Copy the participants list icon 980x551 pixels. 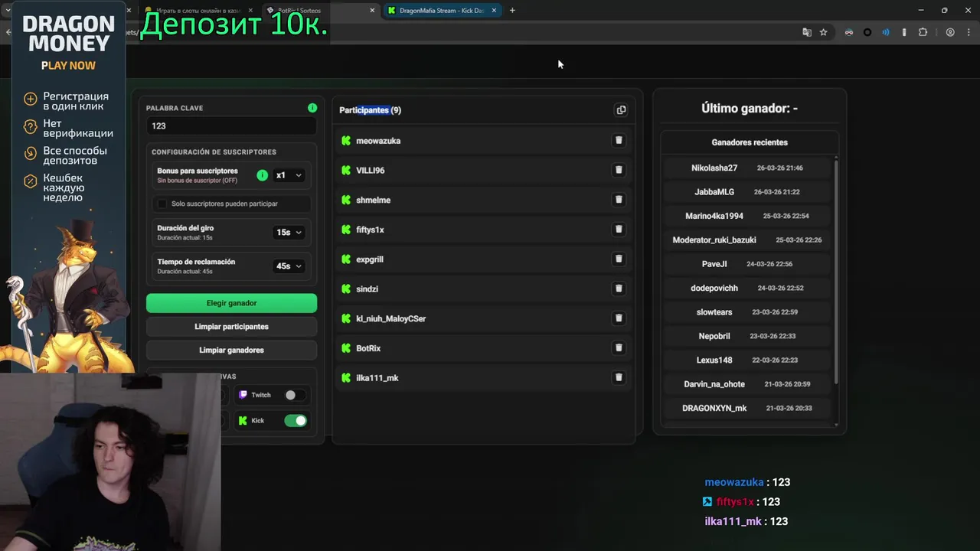click(x=621, y=110)
